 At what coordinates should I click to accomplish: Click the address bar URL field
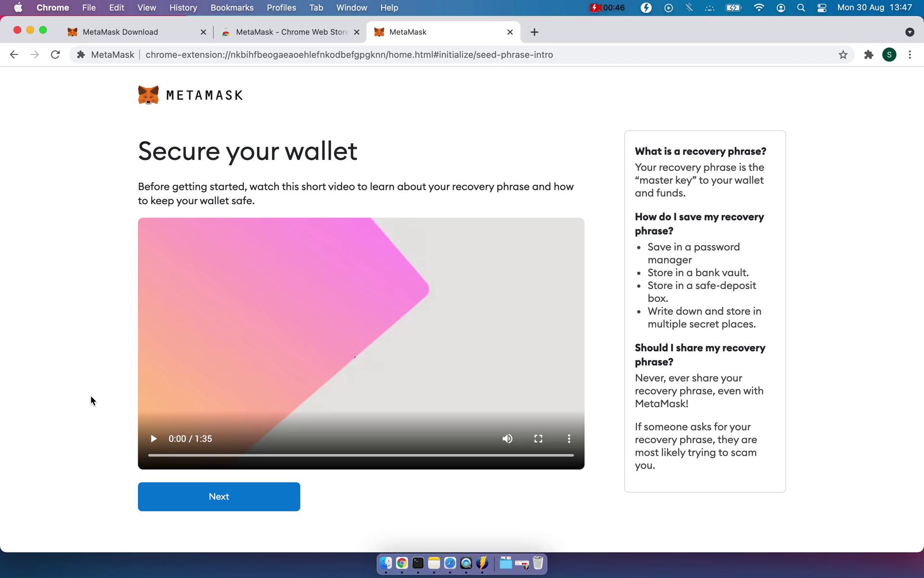tap(348, 54)
